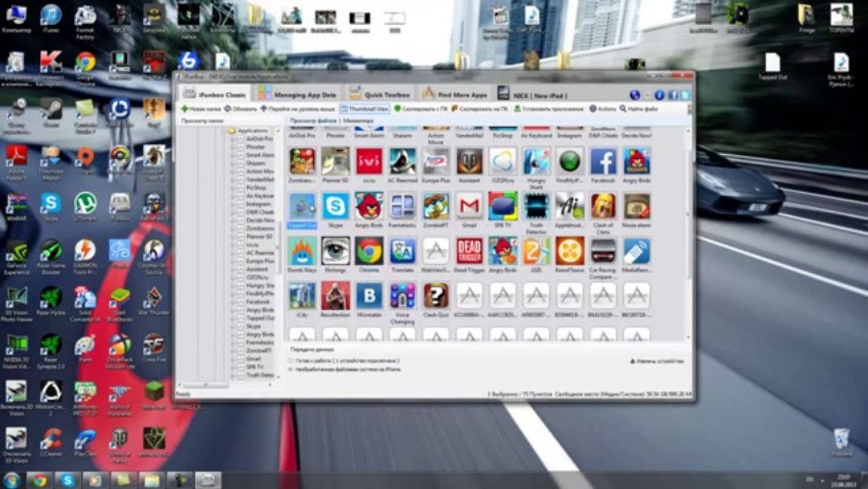Select the Skype app icon in file grid

(336, 206)
